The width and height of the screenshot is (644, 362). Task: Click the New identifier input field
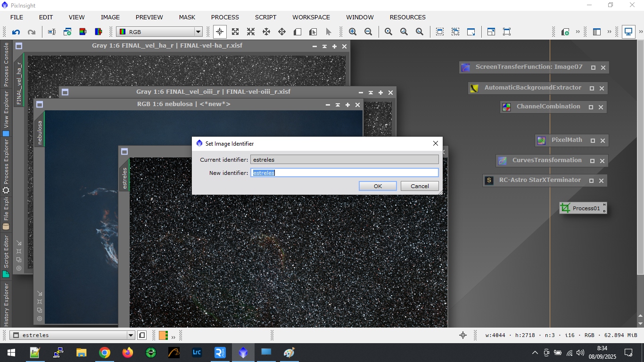345,173
